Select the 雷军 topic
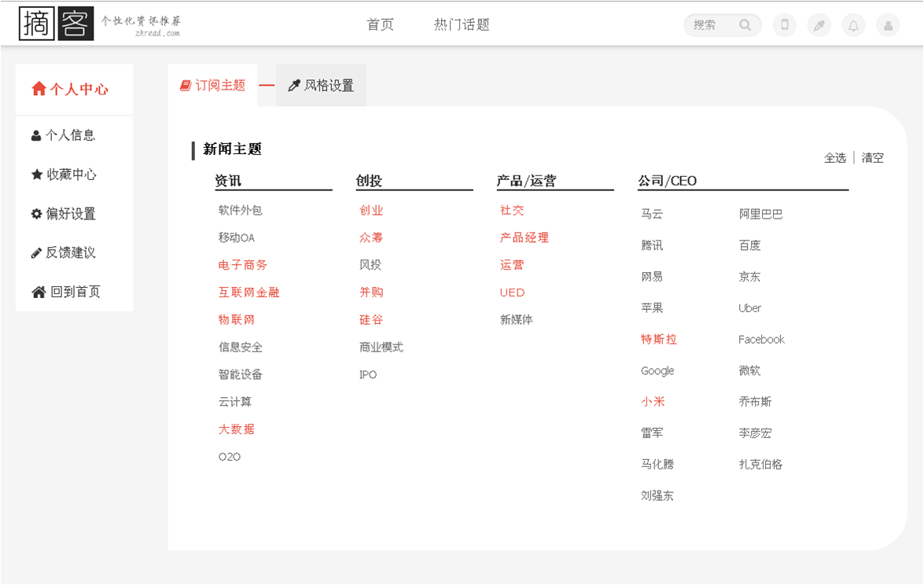Image resolution: width=924 pixels, height=585 pixels. click(652, 433)
